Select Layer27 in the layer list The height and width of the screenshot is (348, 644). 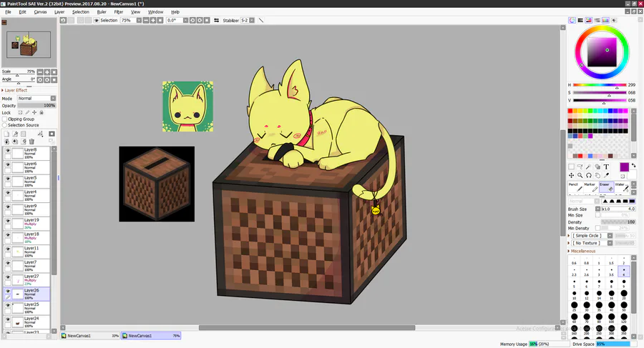click(27, 279)
